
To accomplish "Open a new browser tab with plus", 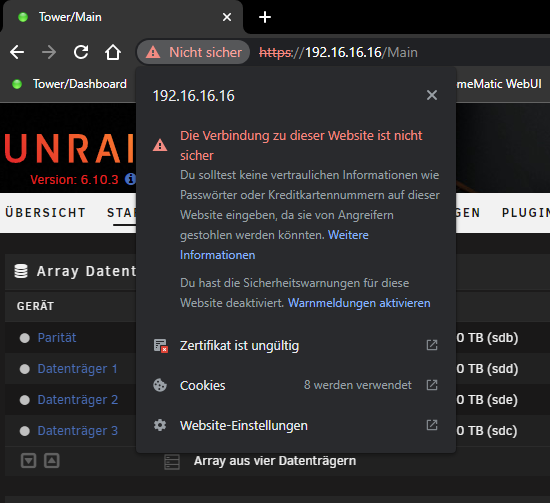I will [265, 17].
